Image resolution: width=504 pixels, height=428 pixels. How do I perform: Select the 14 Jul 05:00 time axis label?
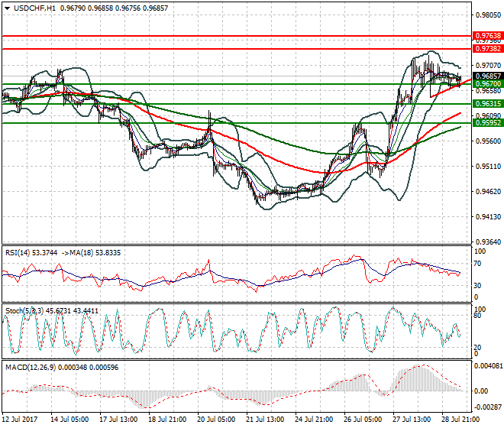[x=69, y=420]
